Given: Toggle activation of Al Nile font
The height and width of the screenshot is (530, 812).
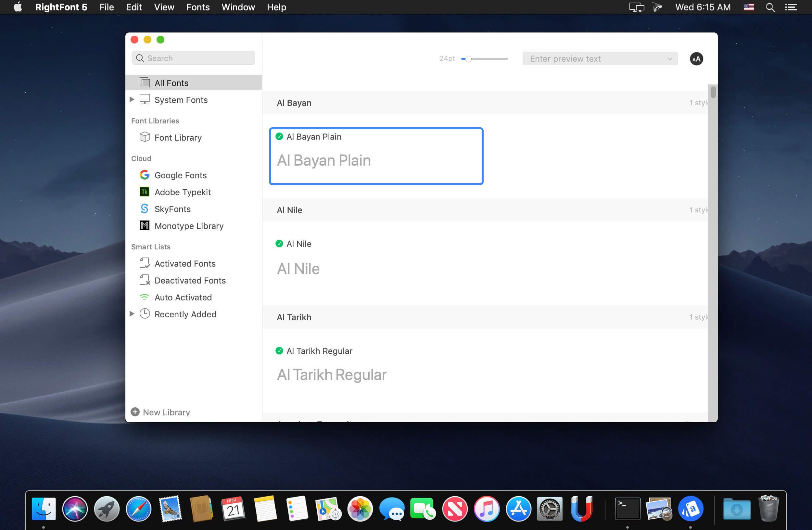Looking at the screenshot, I should [x=279, y=244].
